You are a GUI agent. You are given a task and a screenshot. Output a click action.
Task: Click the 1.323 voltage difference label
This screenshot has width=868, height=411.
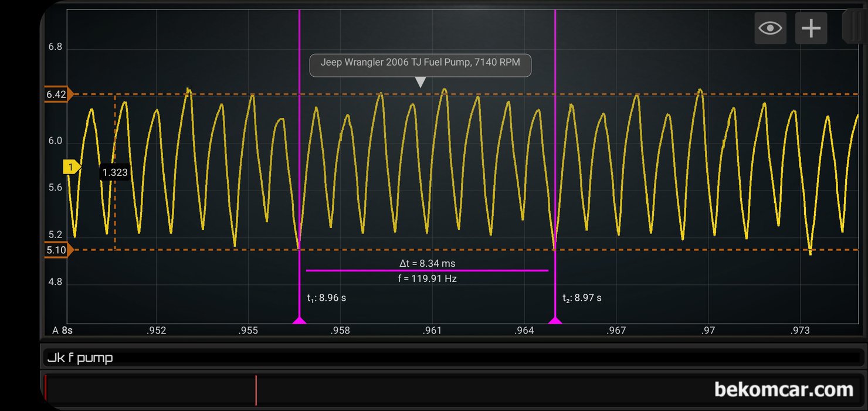point(114,172)
